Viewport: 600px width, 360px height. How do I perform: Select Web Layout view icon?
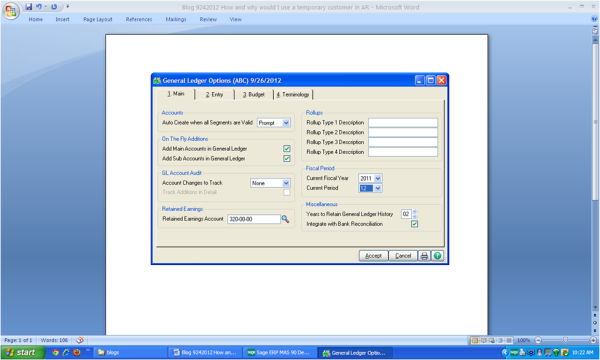point(492,340)
